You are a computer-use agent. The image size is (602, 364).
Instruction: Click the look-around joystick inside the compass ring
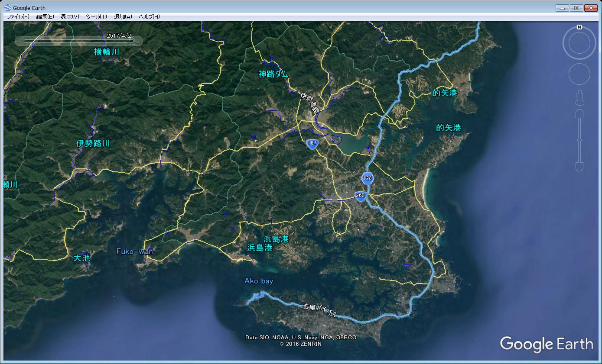579,43
